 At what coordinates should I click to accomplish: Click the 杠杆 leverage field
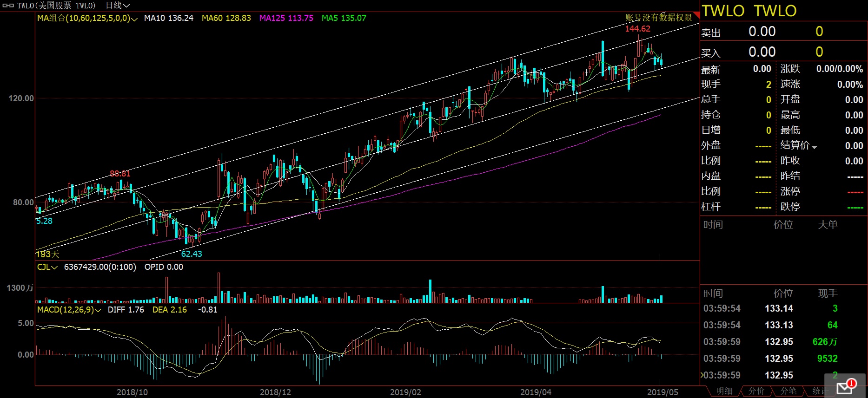[x=736, y=207]
